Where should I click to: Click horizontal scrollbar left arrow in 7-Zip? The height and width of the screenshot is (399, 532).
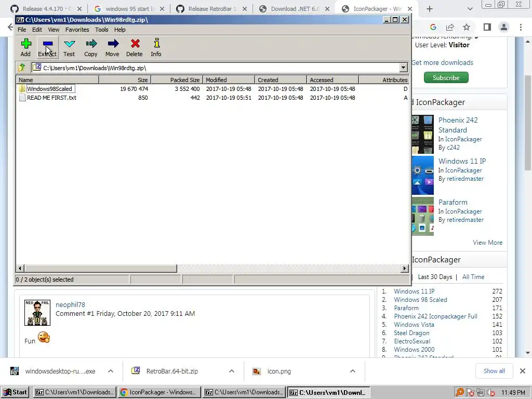pyautogui.click(x=20, y=269)
